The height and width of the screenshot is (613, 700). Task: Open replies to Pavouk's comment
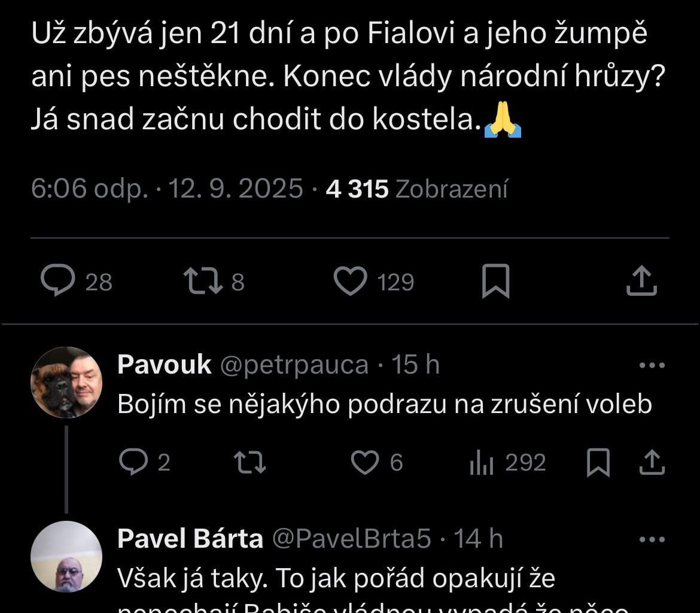click(x=134, y=462)
